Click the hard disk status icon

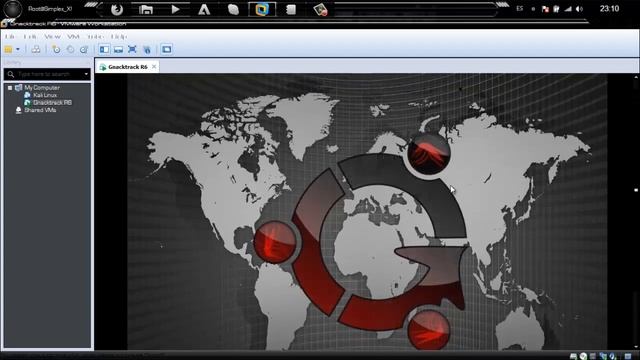[573, 356]
